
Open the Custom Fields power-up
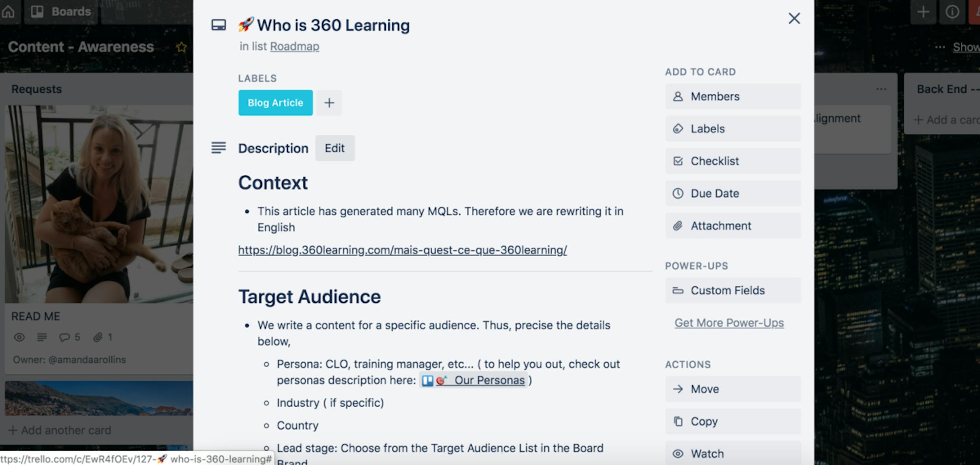(733, 291)
